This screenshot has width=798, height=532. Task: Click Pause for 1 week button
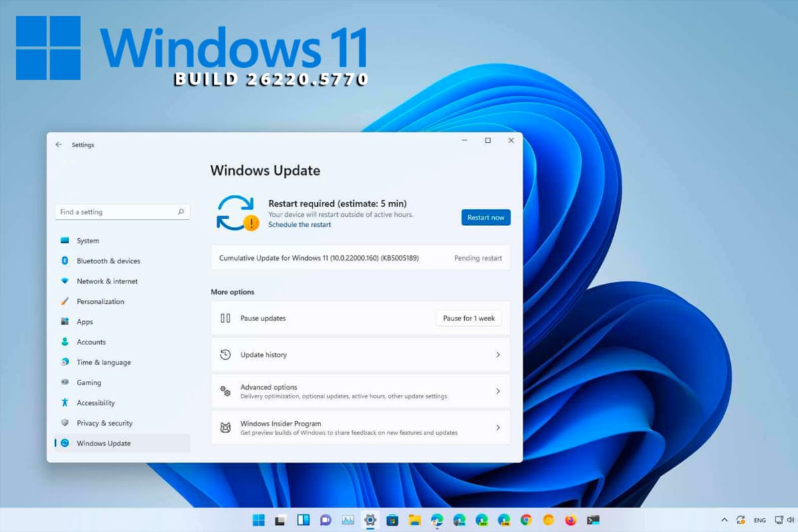pos(469,319)
